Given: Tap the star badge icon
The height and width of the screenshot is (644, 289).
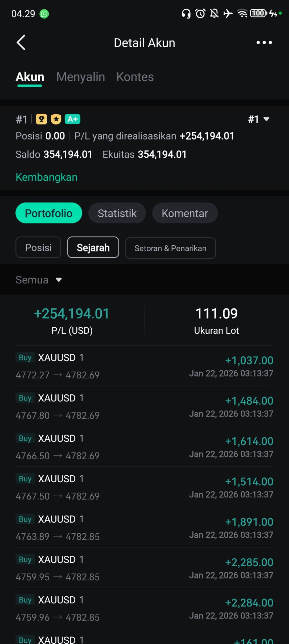Looking at the screenshot, I should (x=56, y=119).
